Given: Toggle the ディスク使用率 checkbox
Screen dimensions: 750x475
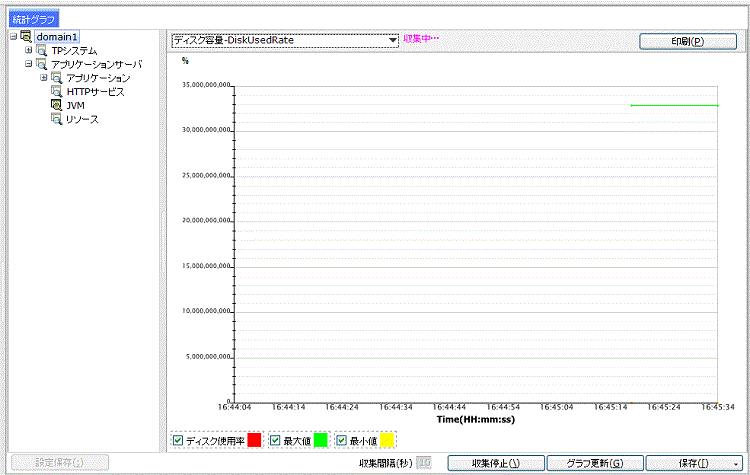Looking at the screenshot, I should coord(178,440).
